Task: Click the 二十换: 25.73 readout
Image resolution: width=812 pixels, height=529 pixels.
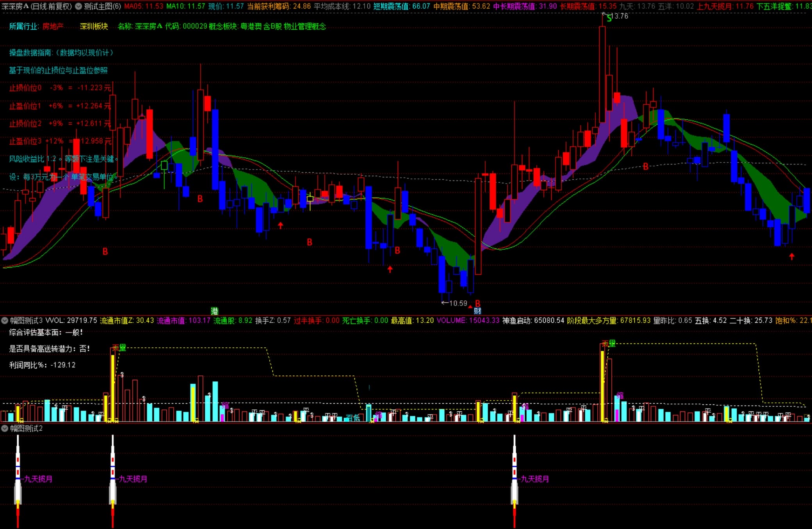Action: tap(751, 321)
